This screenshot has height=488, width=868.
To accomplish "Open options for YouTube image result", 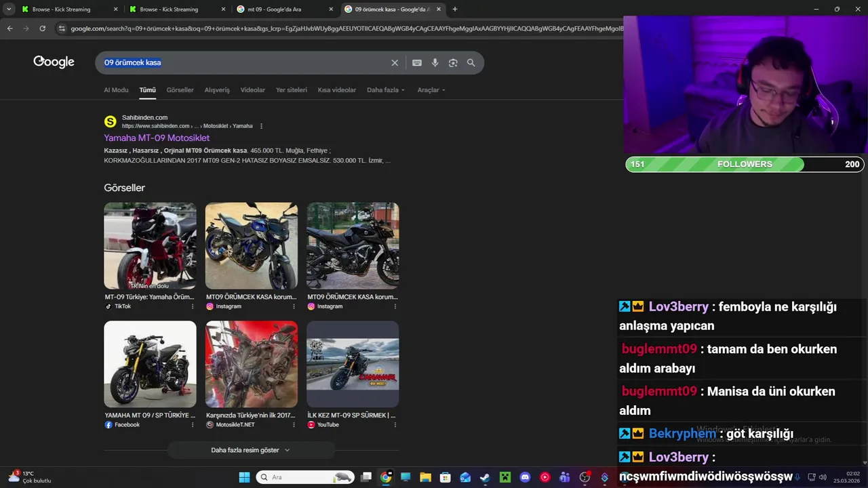I will 395,425.
